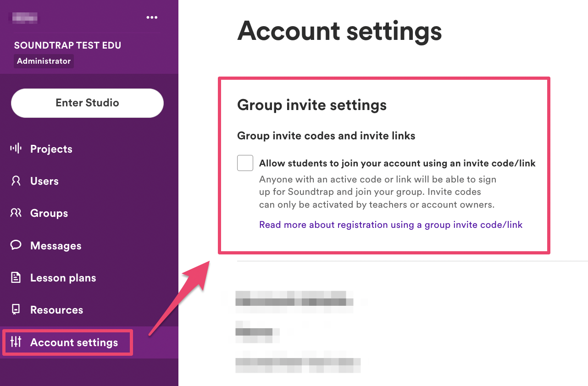This screenshot has width=588, height=386.
Task: Select the Lesson plans text entry
Action: (63, 278)
